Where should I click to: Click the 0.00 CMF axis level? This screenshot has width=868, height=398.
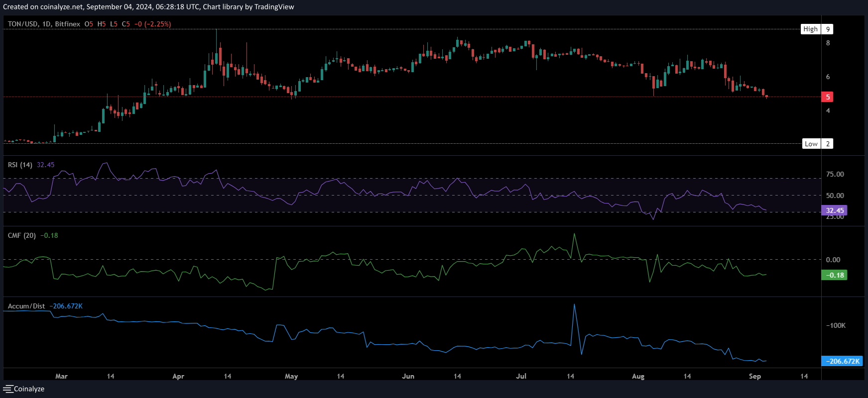[833, 260]
